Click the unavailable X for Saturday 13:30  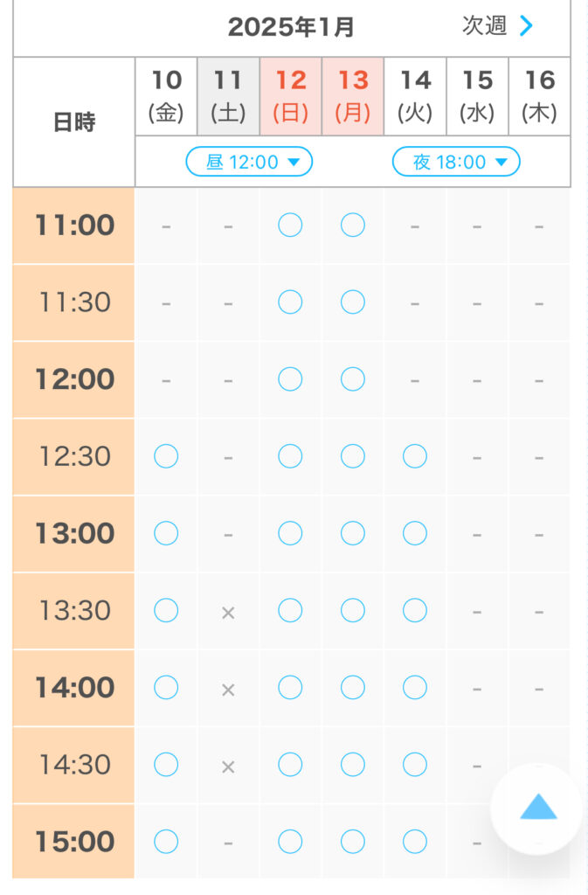[228, 613]
